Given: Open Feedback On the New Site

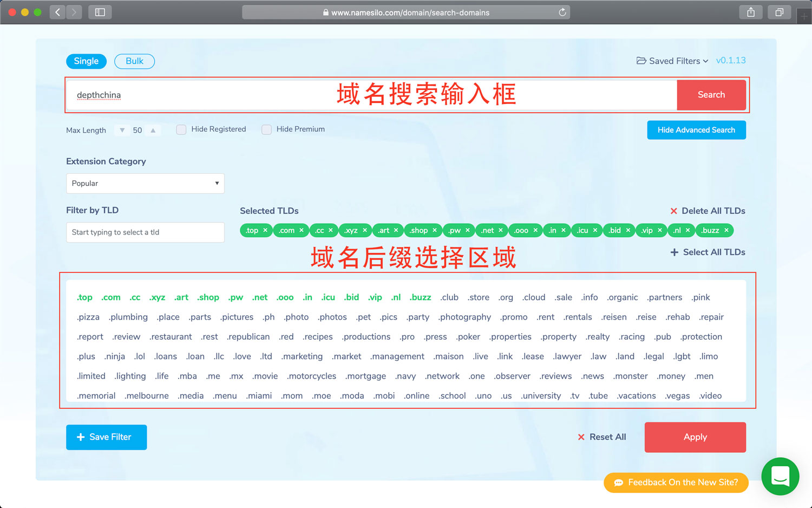Looking at the screenshot, I should coord(676,483).
